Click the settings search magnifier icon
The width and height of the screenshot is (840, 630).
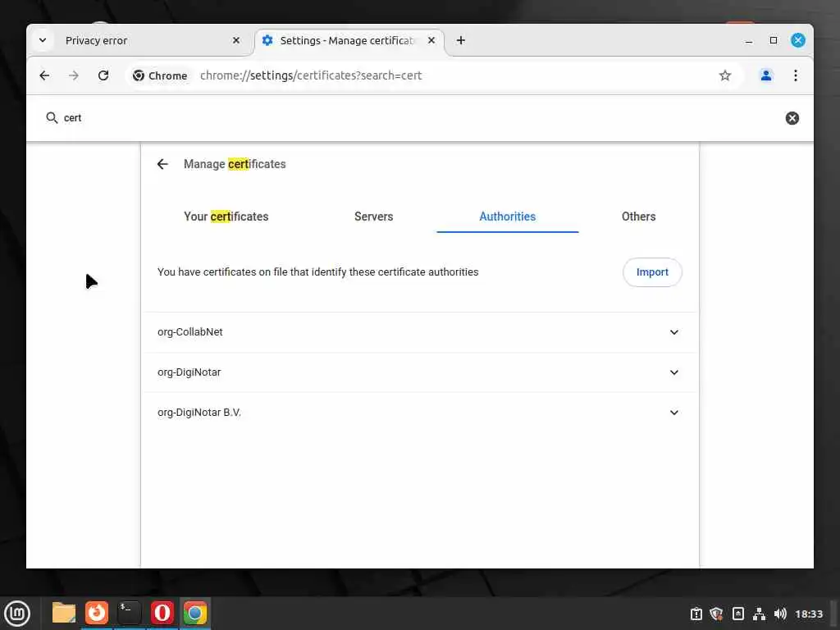pyautogui.click(x=52, y=117)
